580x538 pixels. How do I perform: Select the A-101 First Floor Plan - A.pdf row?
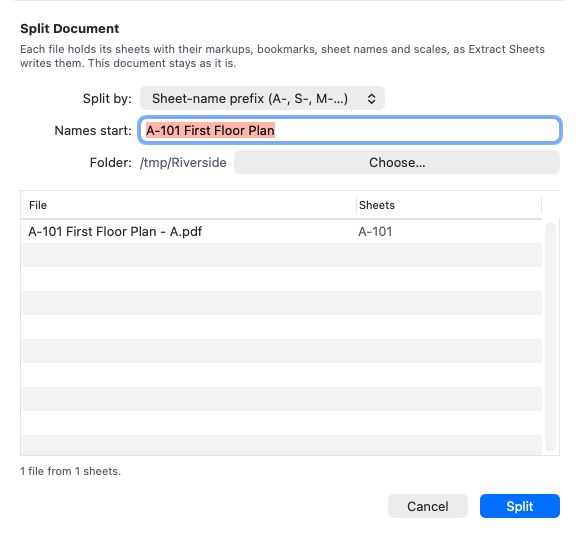point(281,232)
